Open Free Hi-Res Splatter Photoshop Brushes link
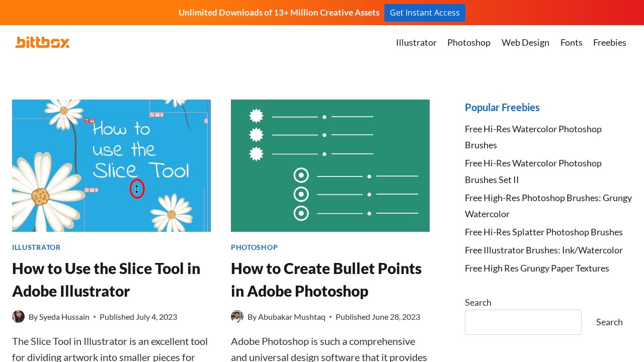This screenshot has height=362, width=644. click(543, 232)
